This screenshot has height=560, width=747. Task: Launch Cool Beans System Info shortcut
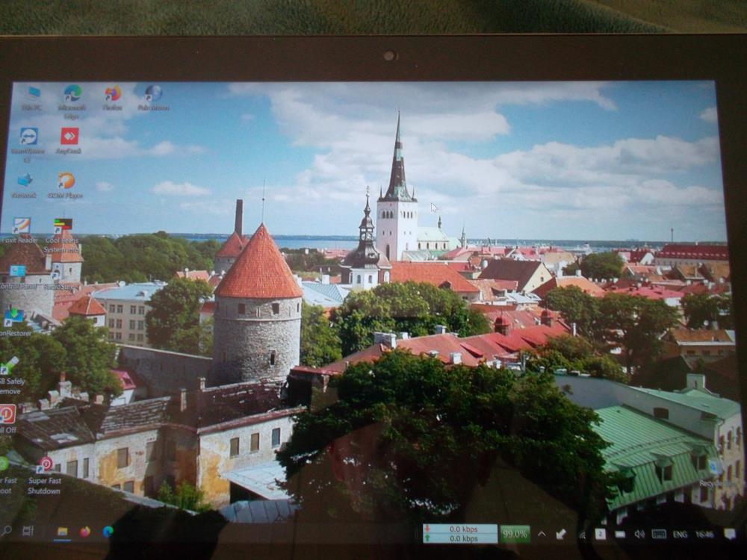62,236
